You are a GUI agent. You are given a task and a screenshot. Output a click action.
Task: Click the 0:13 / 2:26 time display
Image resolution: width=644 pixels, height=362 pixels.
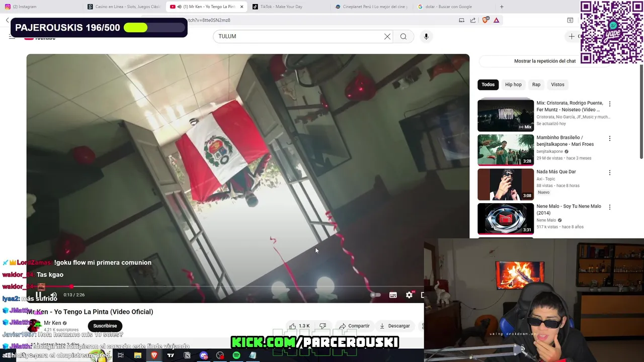coord(74,295)
